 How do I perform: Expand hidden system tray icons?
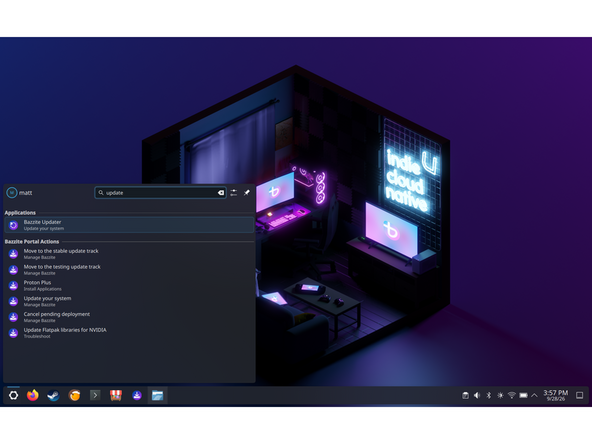534,395
